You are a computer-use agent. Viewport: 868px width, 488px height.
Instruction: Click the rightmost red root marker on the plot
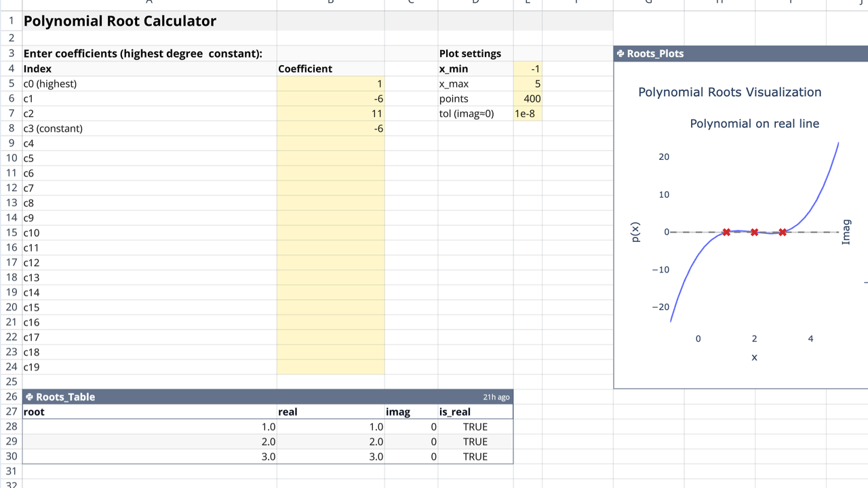pos(783,232)
